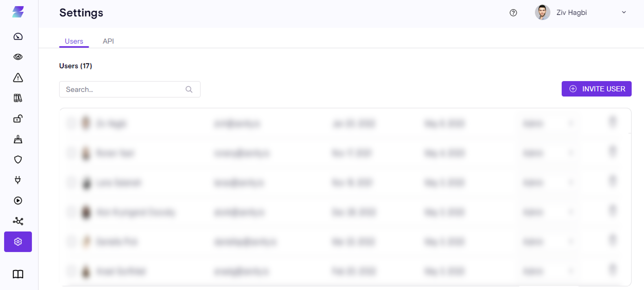The height and width of the screenshot is (290, 644).
Task: Click the magnifier icon in the search box
Action: 189,89
